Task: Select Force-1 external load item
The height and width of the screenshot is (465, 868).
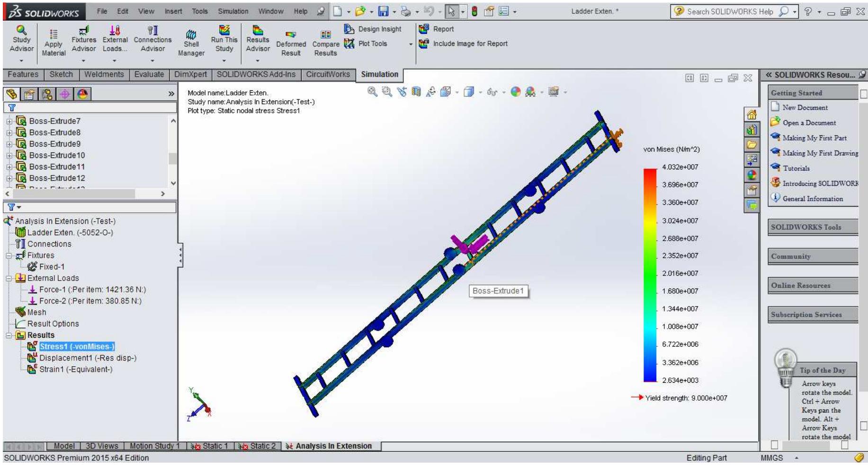Action: click(x=92, y=290)
